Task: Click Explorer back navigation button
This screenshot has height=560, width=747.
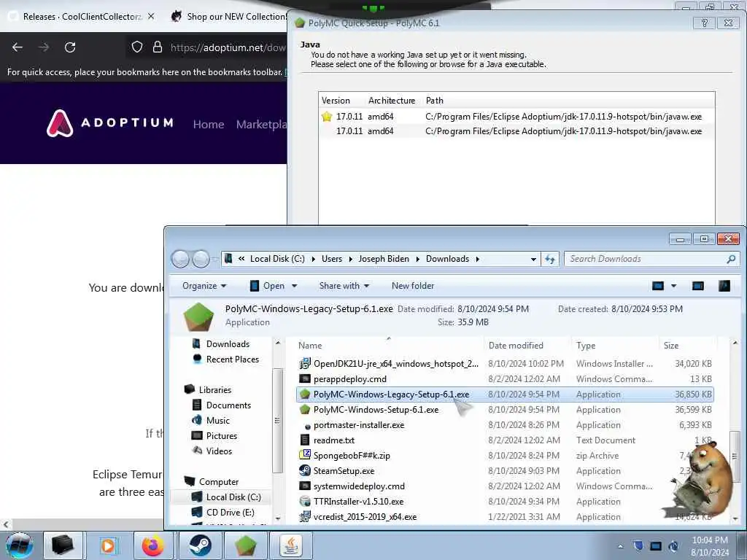Action: pos(180,259)
